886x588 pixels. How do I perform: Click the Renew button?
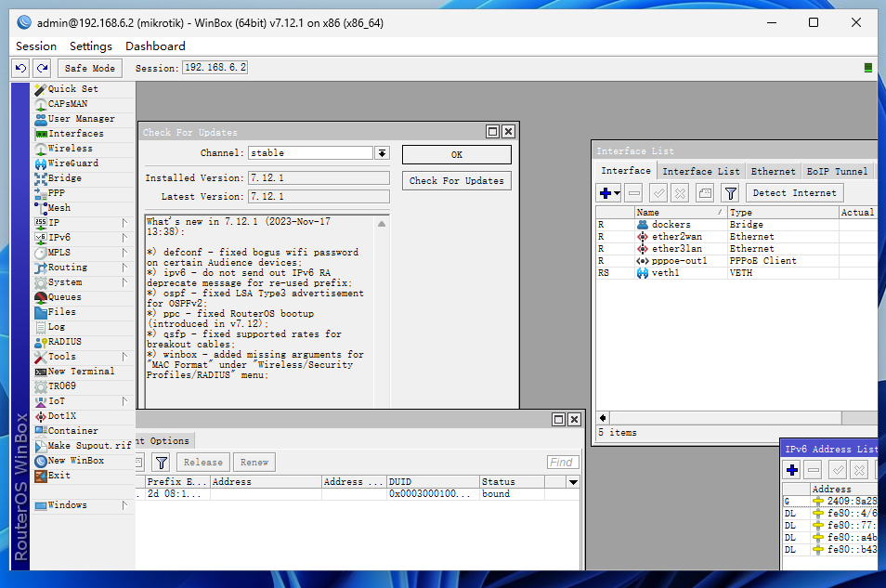coord(254,463)
